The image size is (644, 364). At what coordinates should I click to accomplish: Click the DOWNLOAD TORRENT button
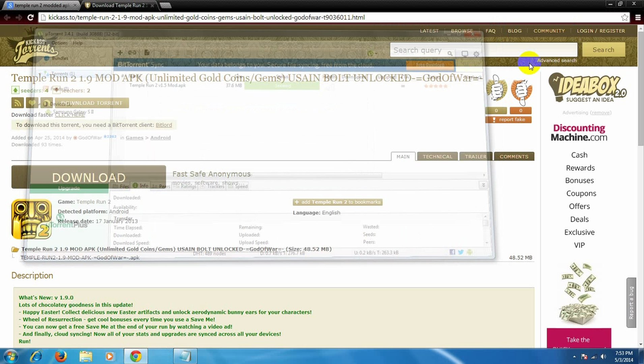tap(91, 103)
